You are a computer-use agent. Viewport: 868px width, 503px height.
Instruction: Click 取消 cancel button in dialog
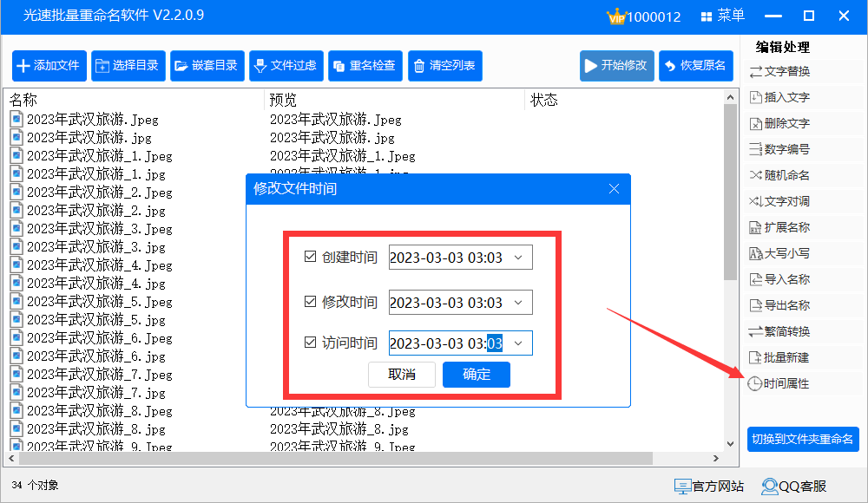coord(402,375)
